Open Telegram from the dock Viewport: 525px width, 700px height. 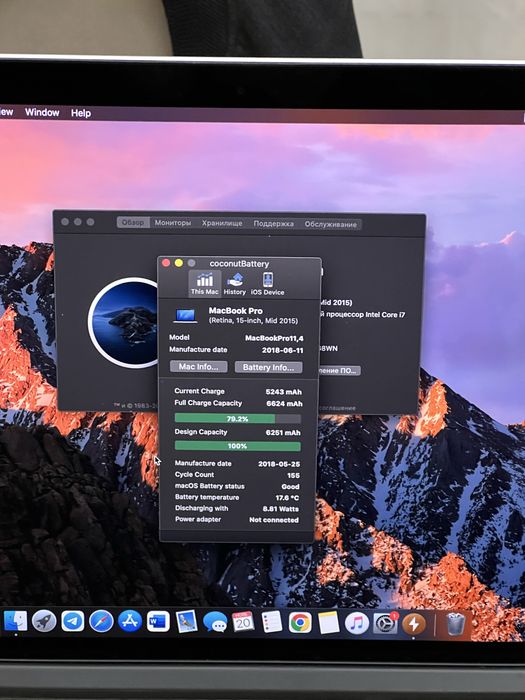tap(72, 621)
